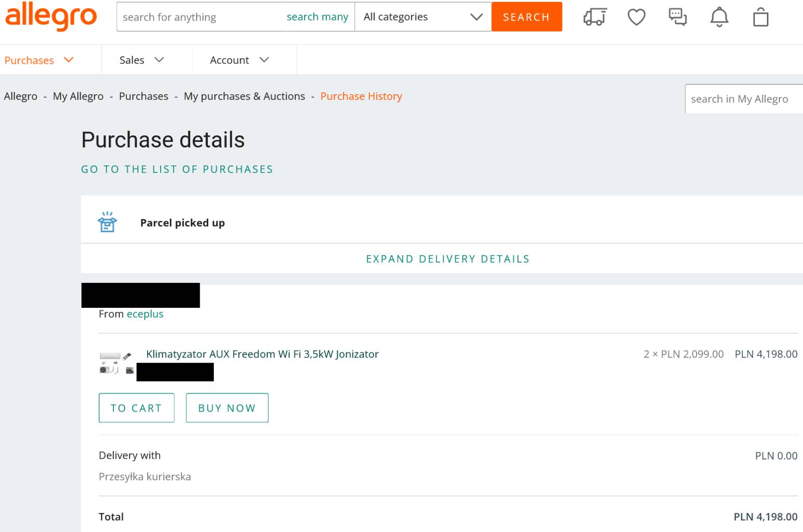This screenshot has height=532, width=803.
Task: Open seller eceplus profile
Action: coord(145,314)
